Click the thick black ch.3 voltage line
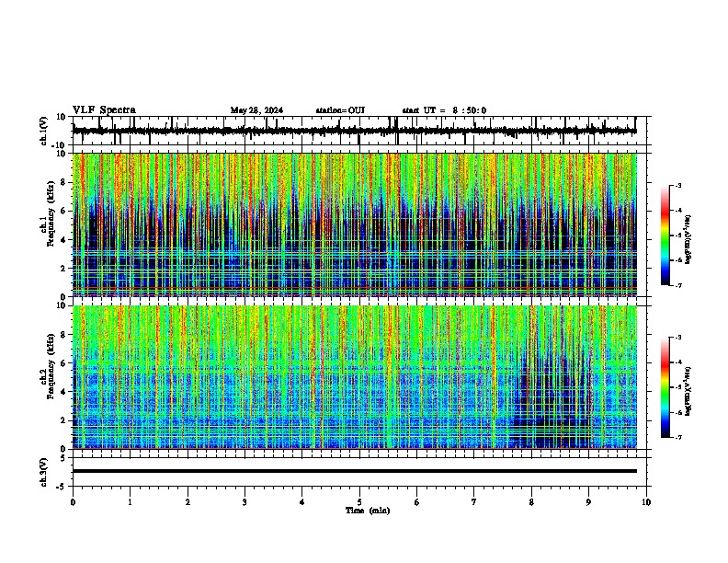 coord(354,471)
